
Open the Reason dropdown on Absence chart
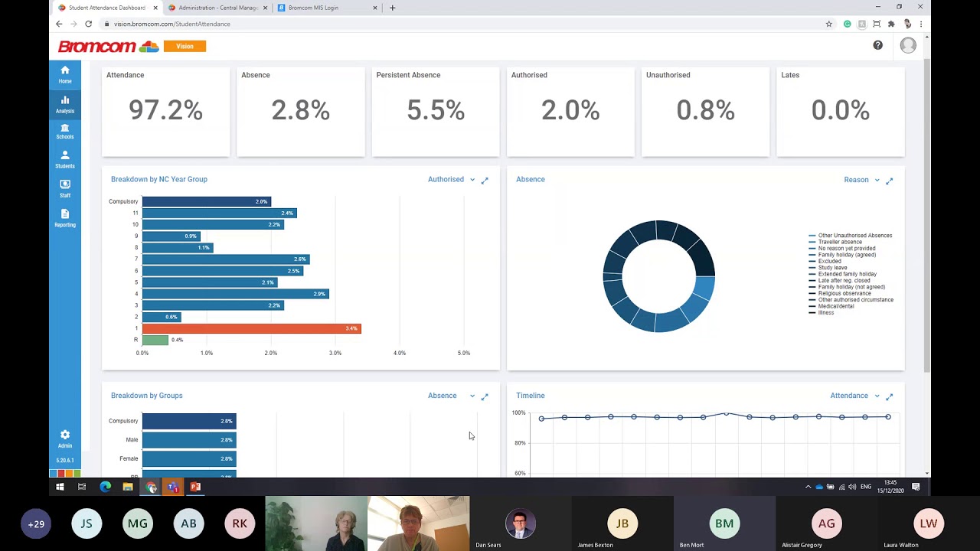[x=861, y=180]
